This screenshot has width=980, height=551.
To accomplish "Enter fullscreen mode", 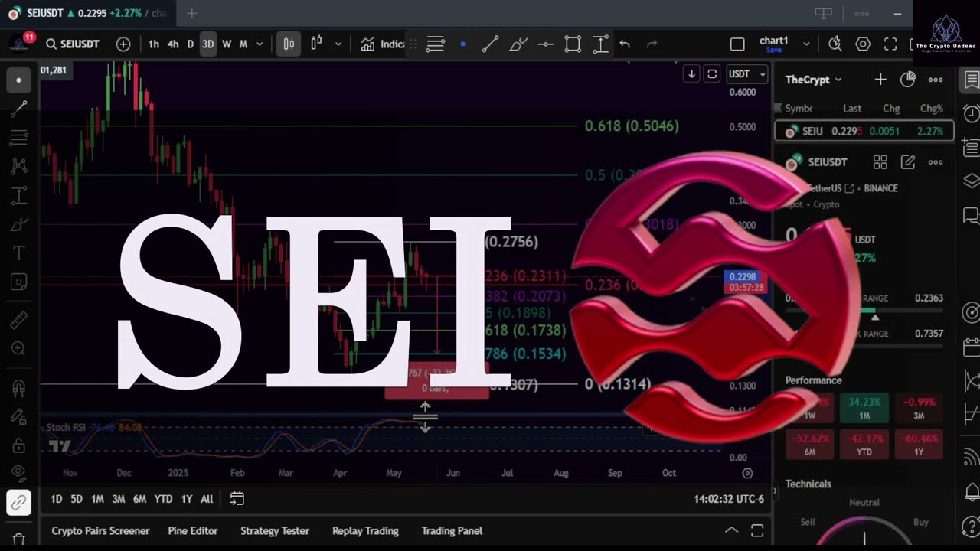I will point(890,44).
